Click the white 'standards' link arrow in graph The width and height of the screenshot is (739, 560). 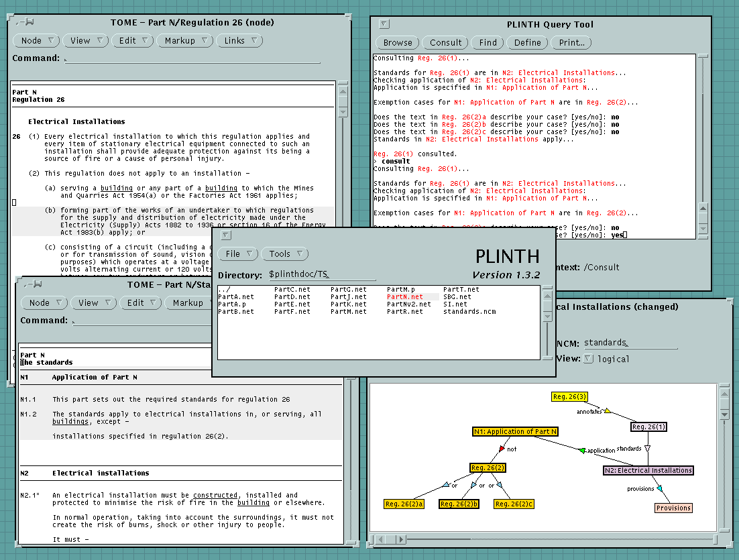click(x=648, y=449)
